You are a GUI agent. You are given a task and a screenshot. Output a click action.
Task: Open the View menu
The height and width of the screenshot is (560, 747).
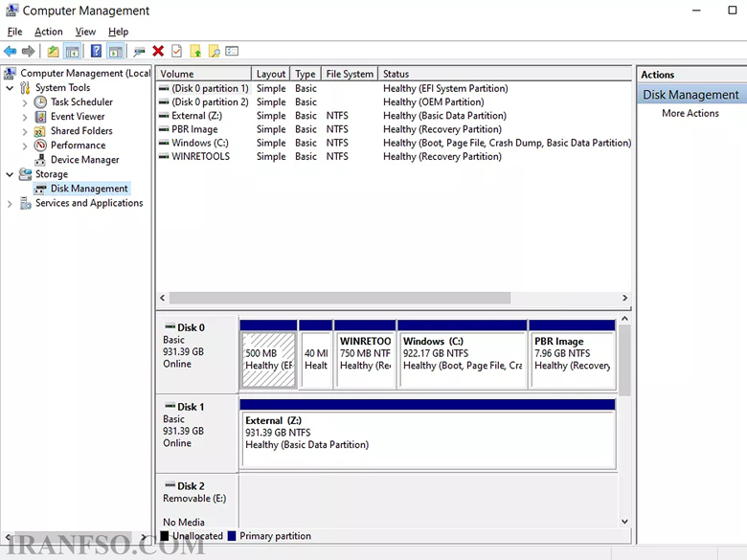click(x=86, y=32)
